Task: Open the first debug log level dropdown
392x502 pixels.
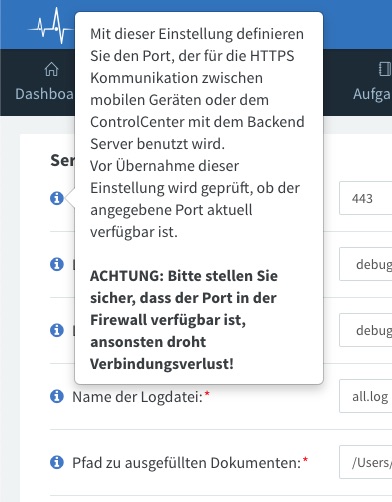Action: [x=366, y=264]
